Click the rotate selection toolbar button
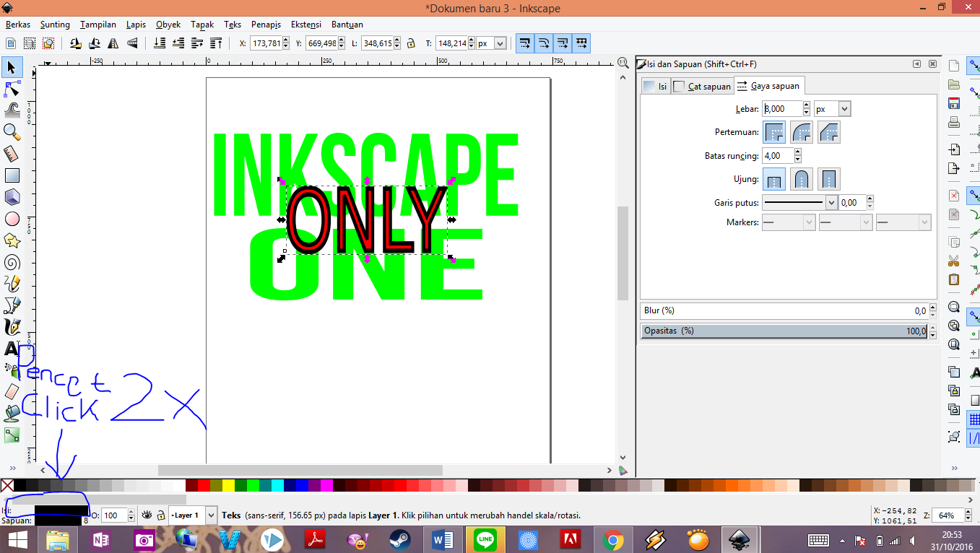980x553 pixels. click(x=75, y=43)
